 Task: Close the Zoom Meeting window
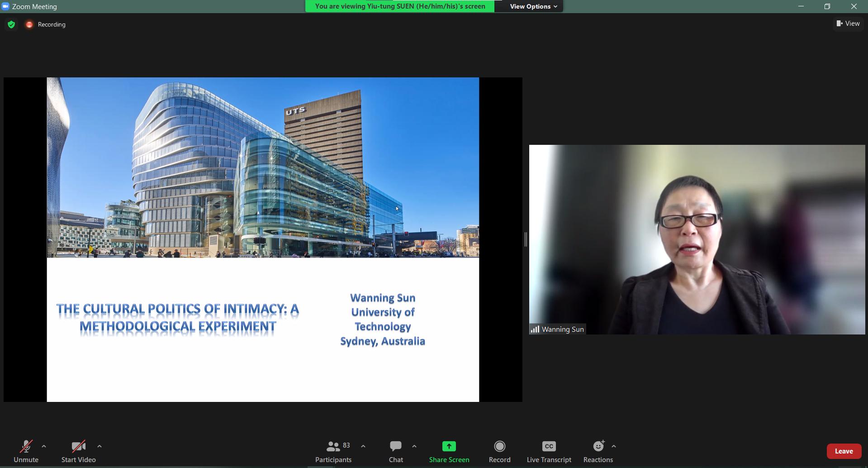[x=854, y=6]
